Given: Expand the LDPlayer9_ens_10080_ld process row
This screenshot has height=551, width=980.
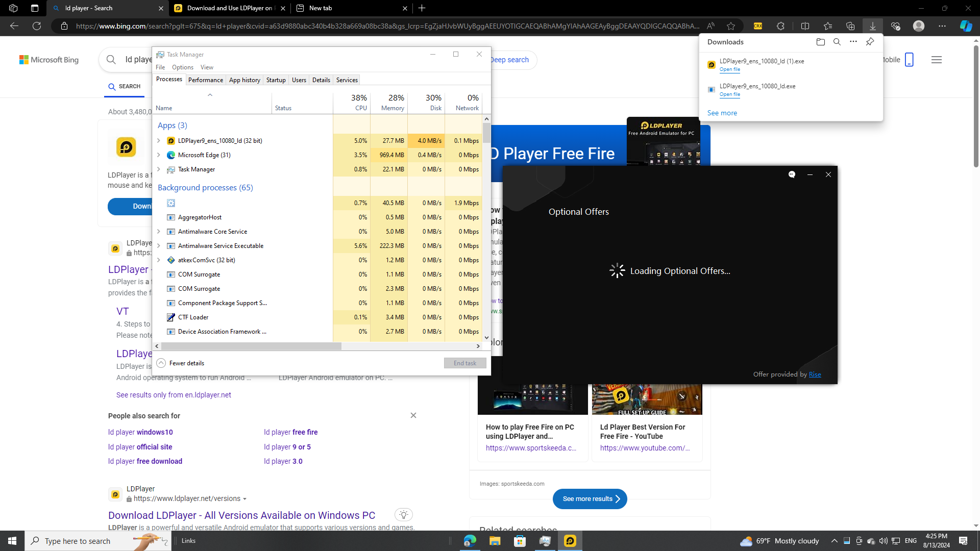Looking at the screenshot, I should pyautogui.click(x=159, y=141).
